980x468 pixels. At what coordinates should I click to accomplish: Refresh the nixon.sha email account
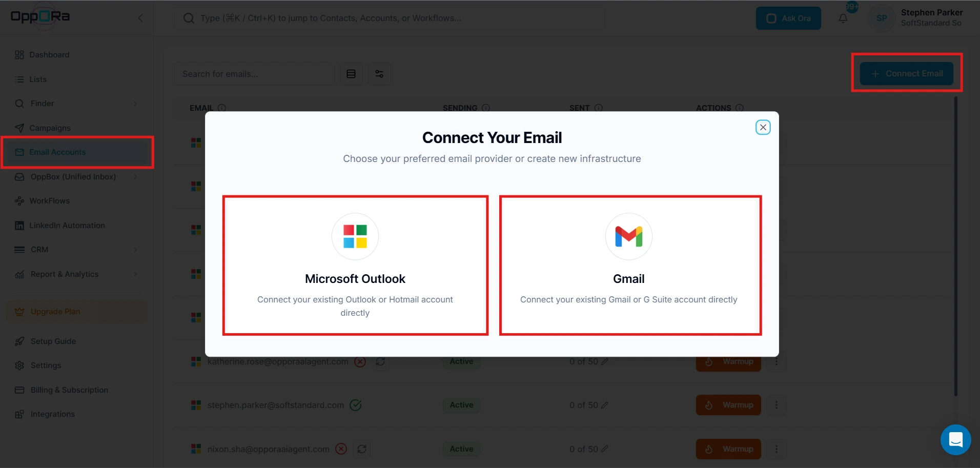(362, 449)
